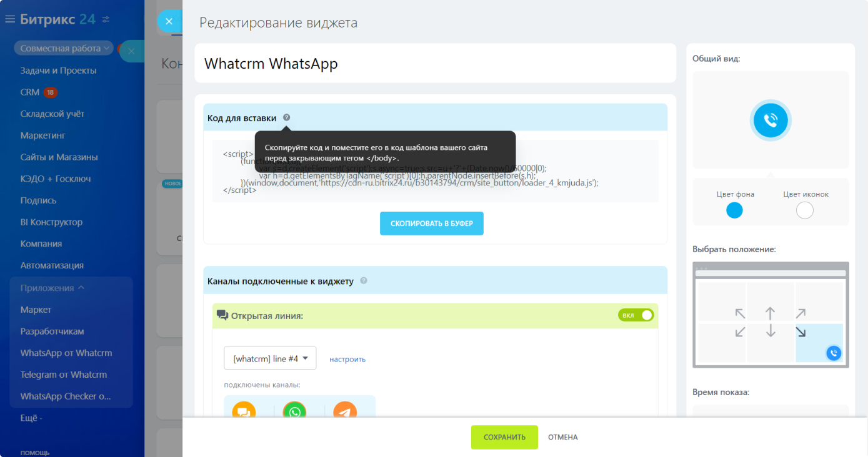Open the [whatcrm] line #4 dropdown
The width and height of the screenshot is (868, 457).
tap(270, 358)
